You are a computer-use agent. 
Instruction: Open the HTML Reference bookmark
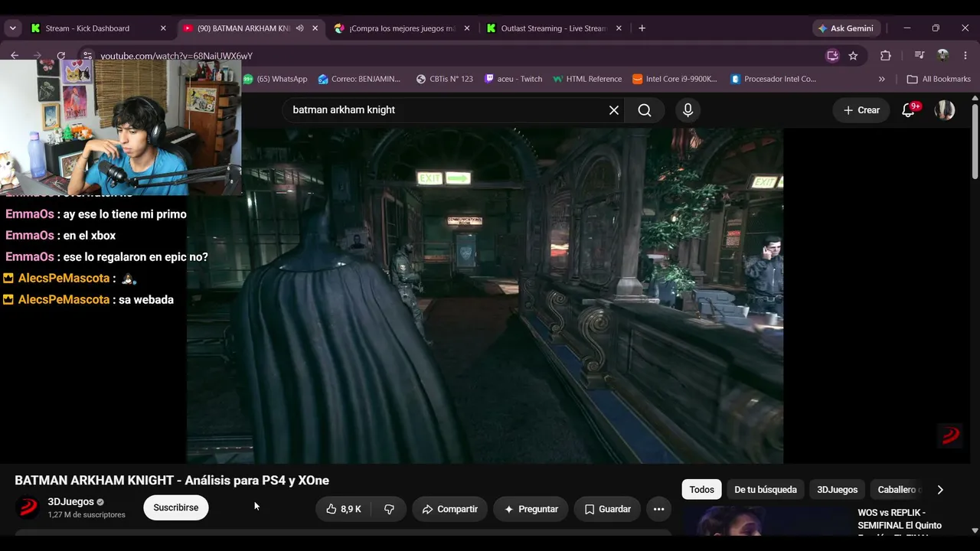[x=587, y=79]
